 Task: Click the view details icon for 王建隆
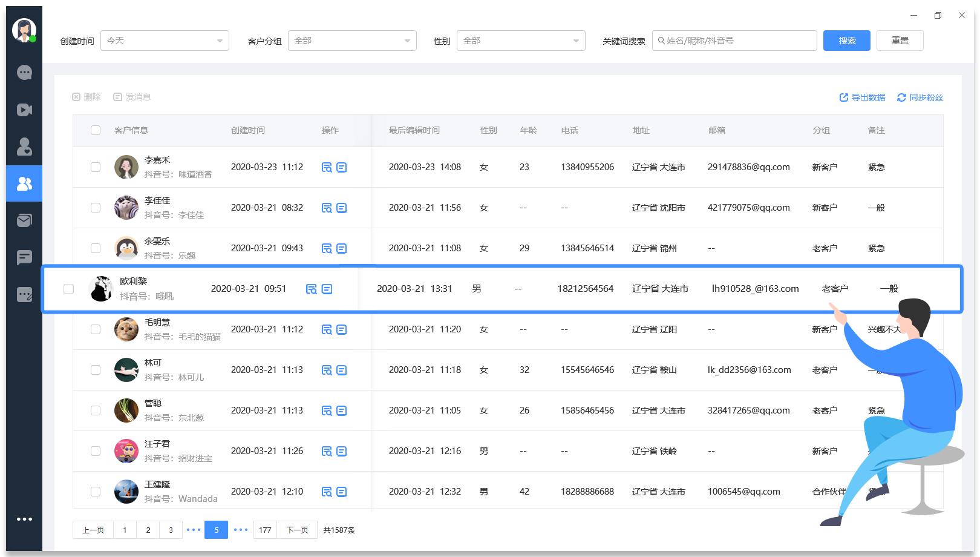pyautogui.click(x=327, y=492)
